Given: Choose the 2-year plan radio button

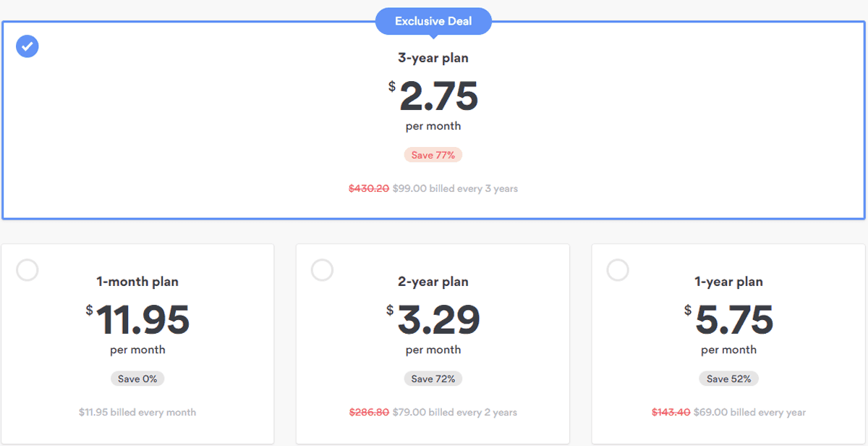Looking at the screenshot, I should click(x=323, y=270).
